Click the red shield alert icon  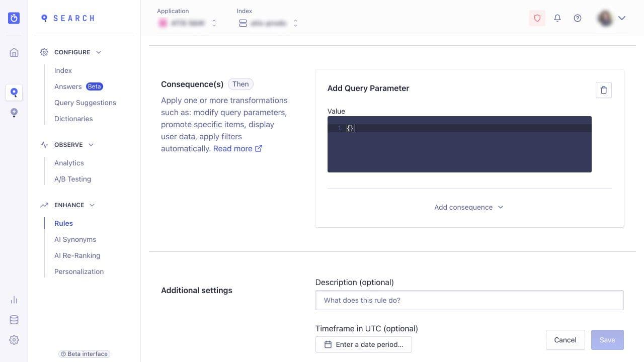click(537, 18)
